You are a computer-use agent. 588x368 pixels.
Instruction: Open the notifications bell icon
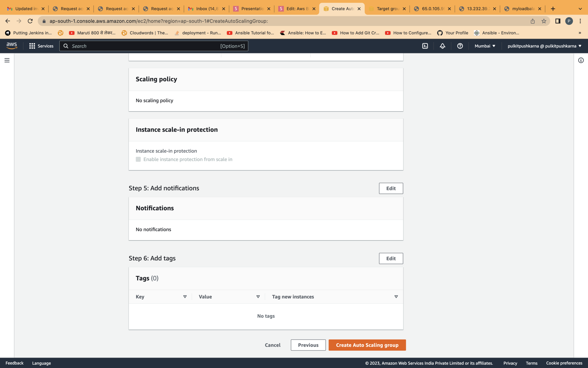tap(442, 46)
